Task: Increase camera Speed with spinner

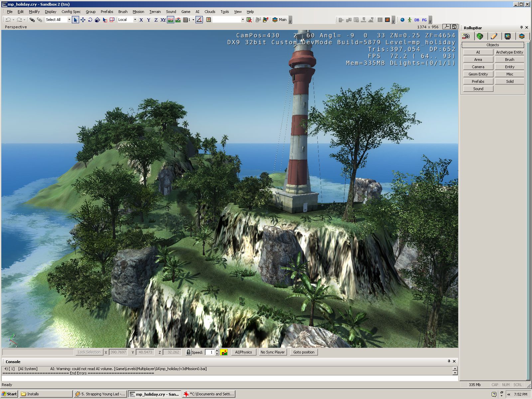Action: tap(217, 350)
